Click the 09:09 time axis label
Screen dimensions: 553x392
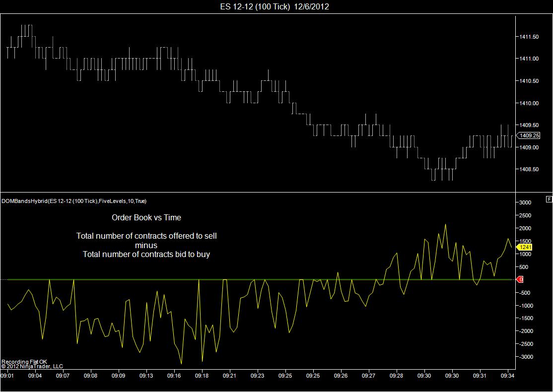[119, 376]
